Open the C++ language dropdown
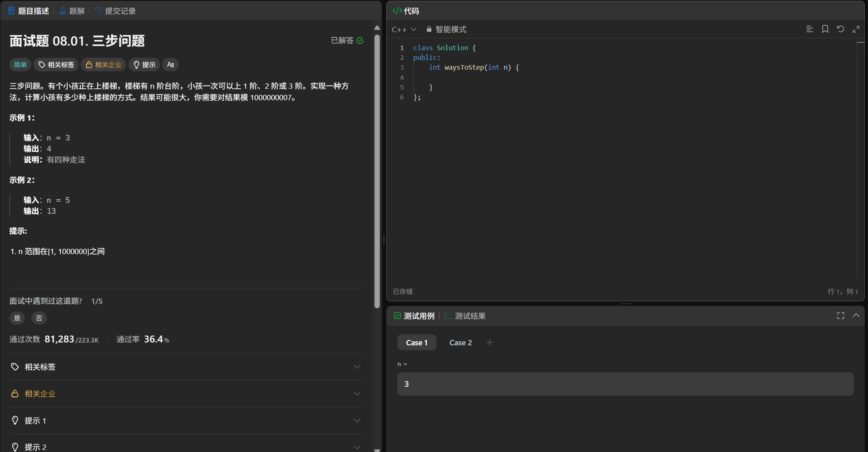868x452 pixels. coord(403,29)
